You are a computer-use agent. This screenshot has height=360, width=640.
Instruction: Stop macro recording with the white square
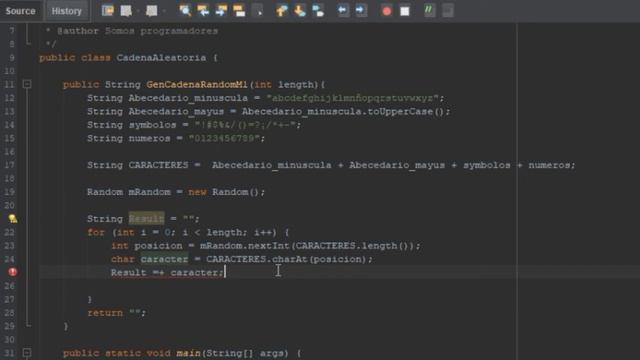pos(404,11)
